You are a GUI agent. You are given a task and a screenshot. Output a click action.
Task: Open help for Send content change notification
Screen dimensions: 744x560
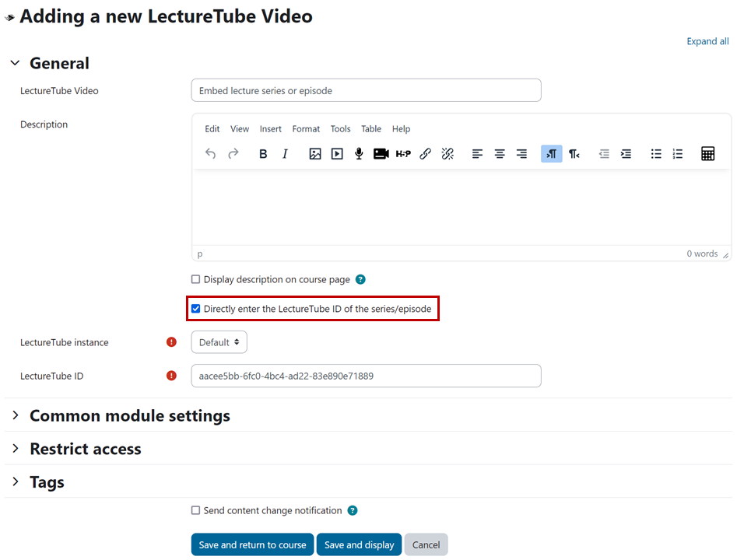[x=353, y=510]
